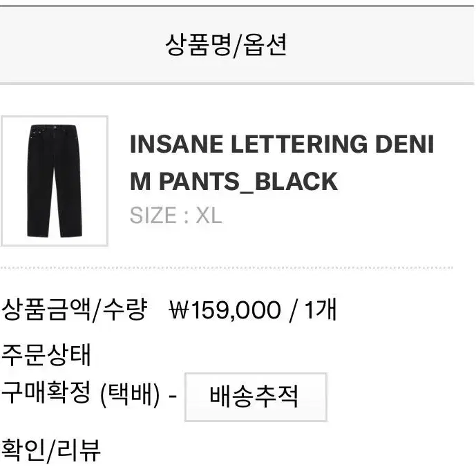Click the SIZE : XL option text

pos(175,216)
